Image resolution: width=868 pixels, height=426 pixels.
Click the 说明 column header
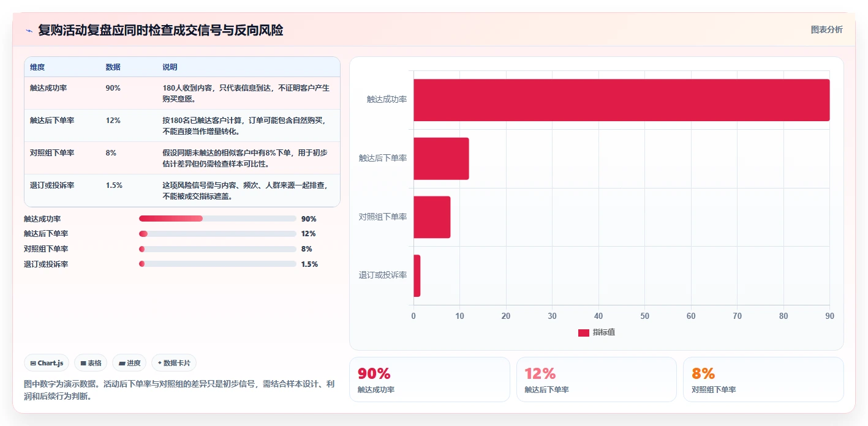click(170, 67)
